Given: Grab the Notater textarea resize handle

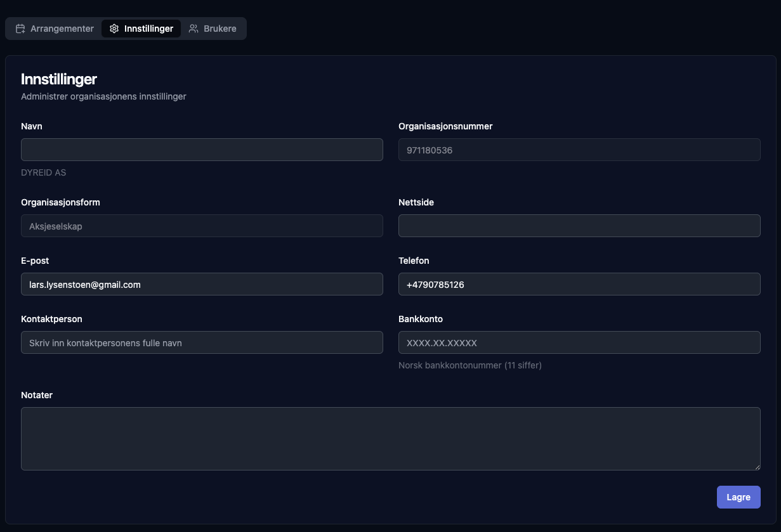Looking at the screenshot, I should point(757,467).
